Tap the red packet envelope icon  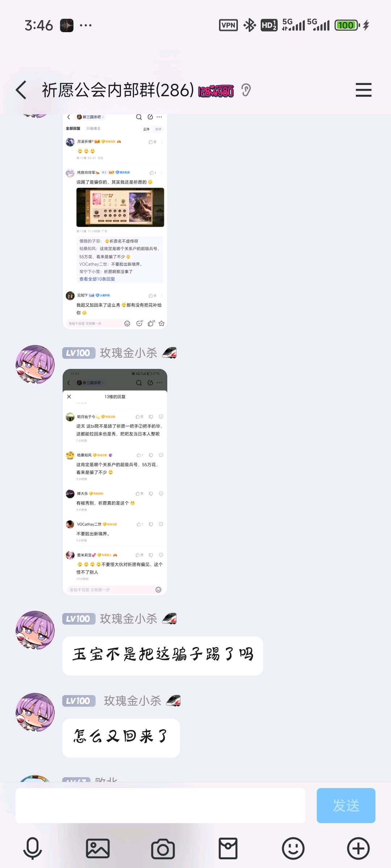pyautogui.click(x=228, y=848)
